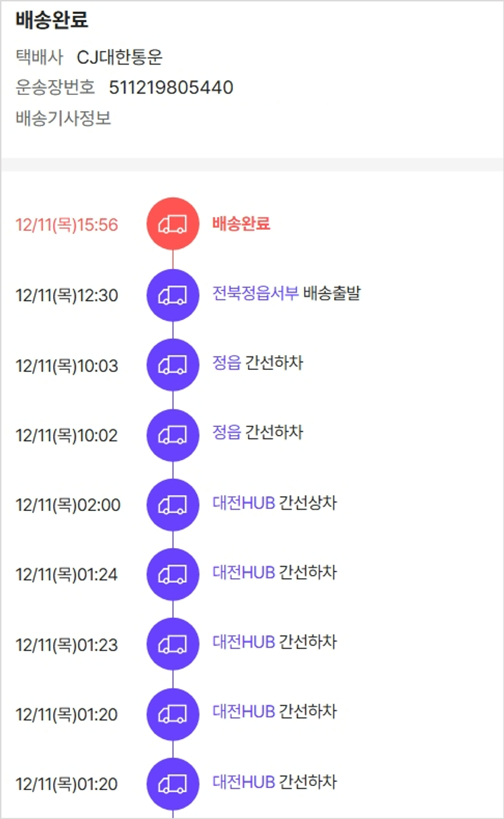Click the 12/11(목)02:00 timestamp
The width and height of the screenshot is (504, 819).
pyautogui.click(x=68, y=505)
